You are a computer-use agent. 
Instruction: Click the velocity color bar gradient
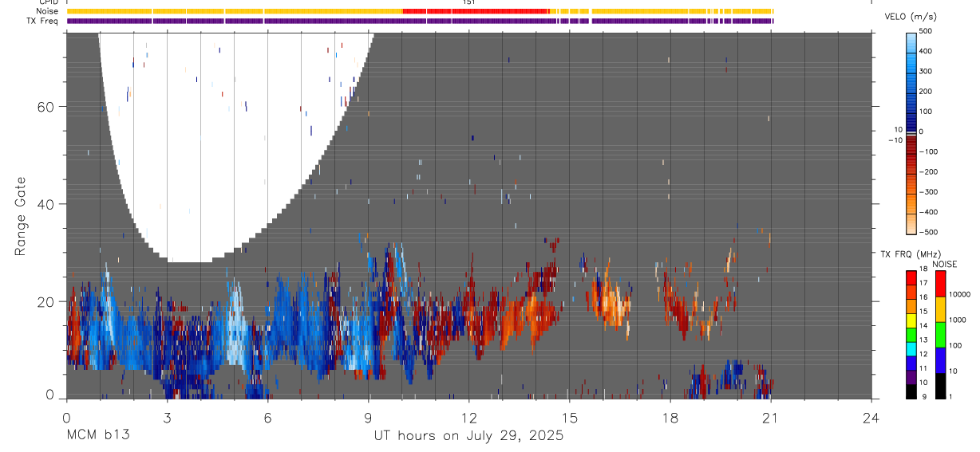click(911, 133)
